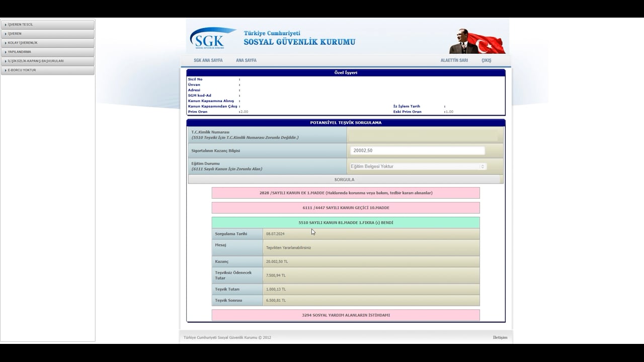Expand the YAPILANDIRMA sidebar menu
Image resolution: width=644 pixels, height=362 pixels.
47,52
